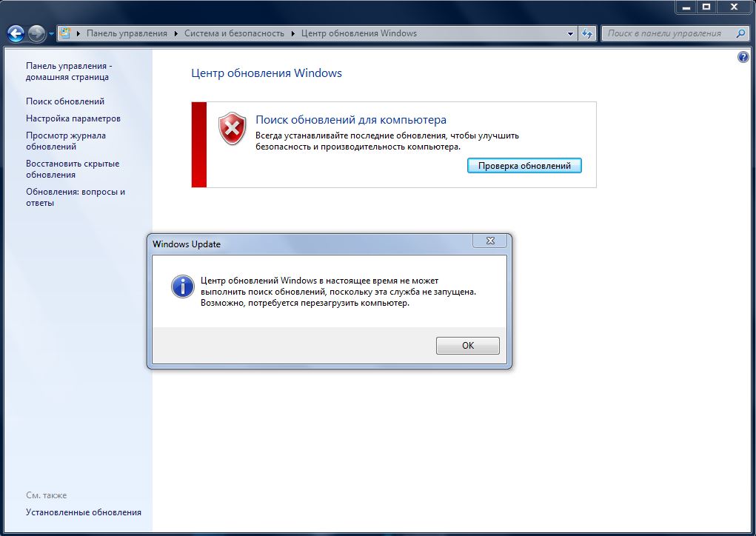Maximize the Control Panel window
The height and width of the screenshot is (536, 756).
(706, 7)
